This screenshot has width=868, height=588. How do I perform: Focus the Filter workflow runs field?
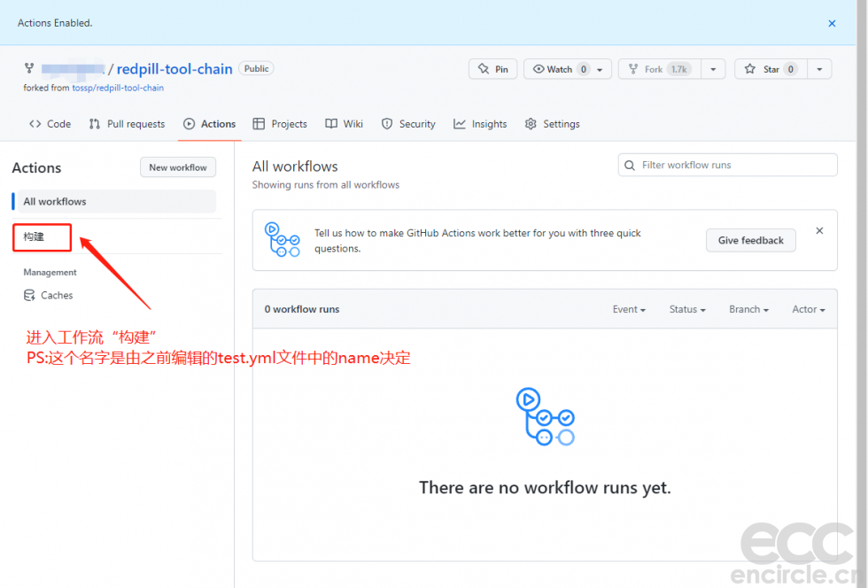727,165
